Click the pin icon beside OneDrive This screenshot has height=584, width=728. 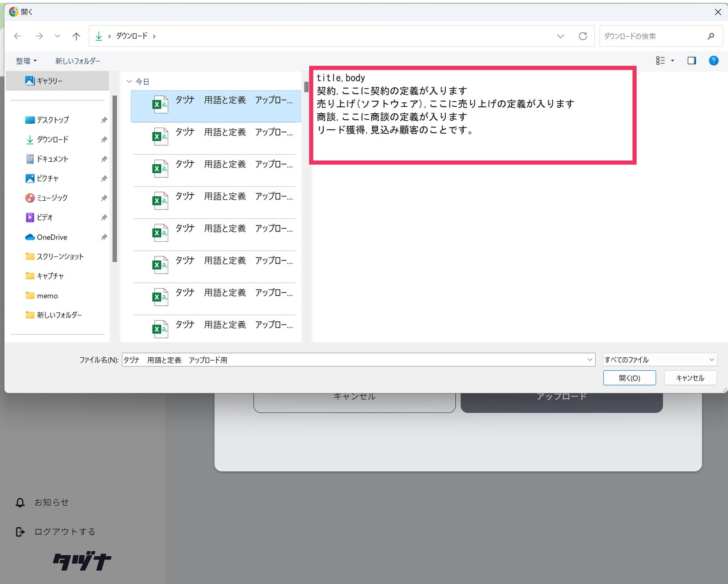click(104, 237)
